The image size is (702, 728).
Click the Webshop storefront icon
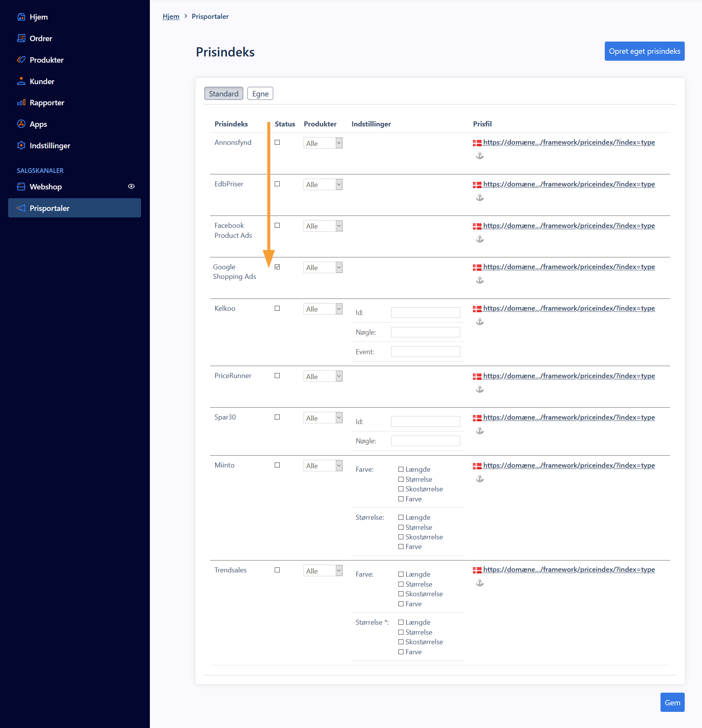[x=22, y=187]
